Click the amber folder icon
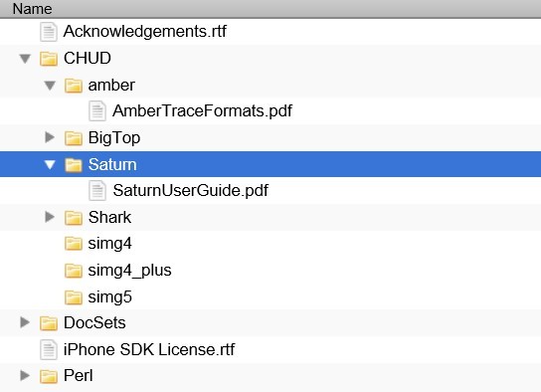Image resolution: width=541 pixels, height=392 pixels. click(x=74, y=86)
